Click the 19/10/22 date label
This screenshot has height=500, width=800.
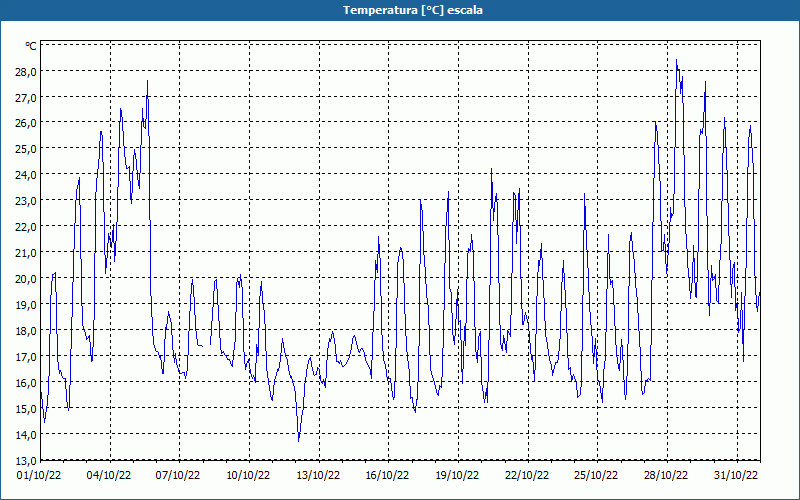coord(457,476)
